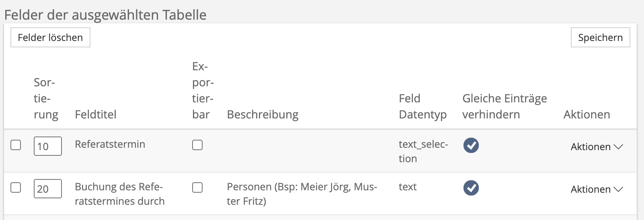Focus the sort order field showing 10
Viewport: 644px width, 220px height.
[47, 146]
